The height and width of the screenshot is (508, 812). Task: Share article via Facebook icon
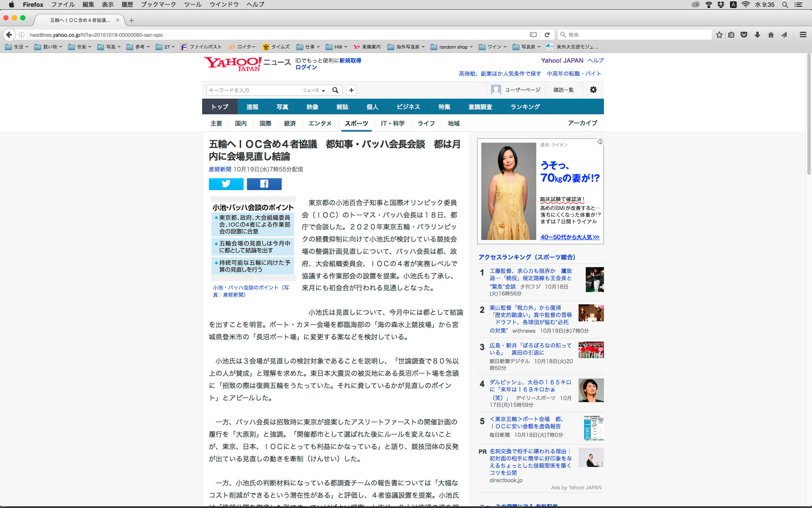(x=264, y=184)
